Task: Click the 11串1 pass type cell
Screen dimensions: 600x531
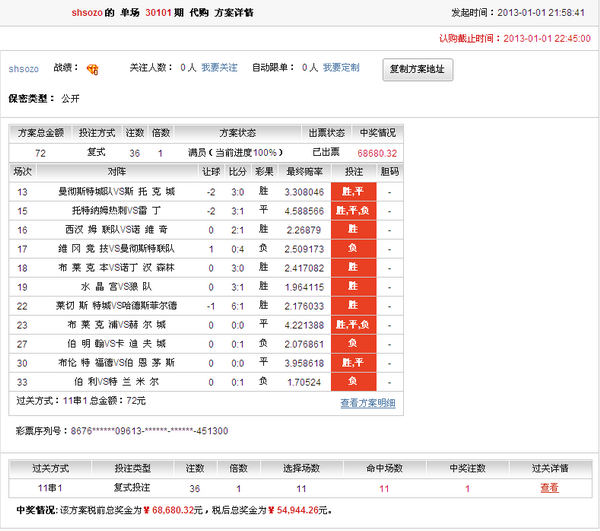Action: coord(50,488)
